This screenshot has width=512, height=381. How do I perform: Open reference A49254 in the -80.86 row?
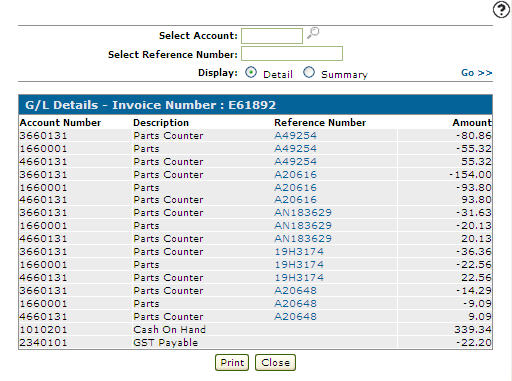295,135
